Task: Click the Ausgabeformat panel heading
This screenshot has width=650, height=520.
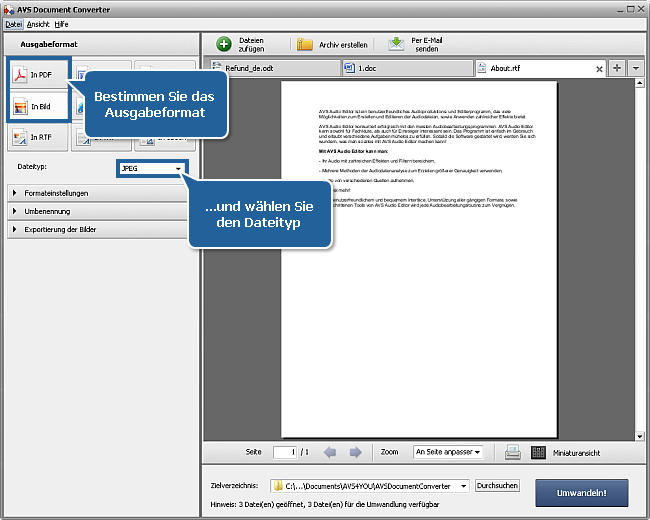Action: coord(49,44)
